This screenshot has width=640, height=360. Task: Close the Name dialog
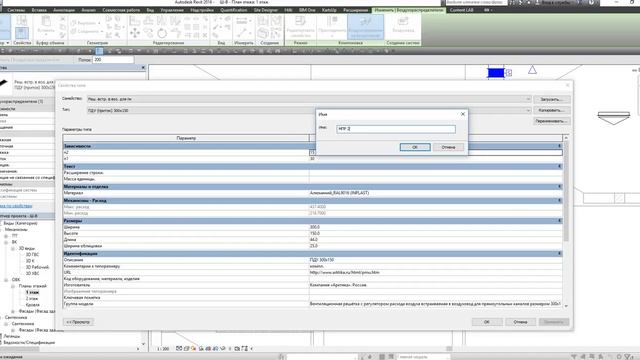tap(462, 114)
